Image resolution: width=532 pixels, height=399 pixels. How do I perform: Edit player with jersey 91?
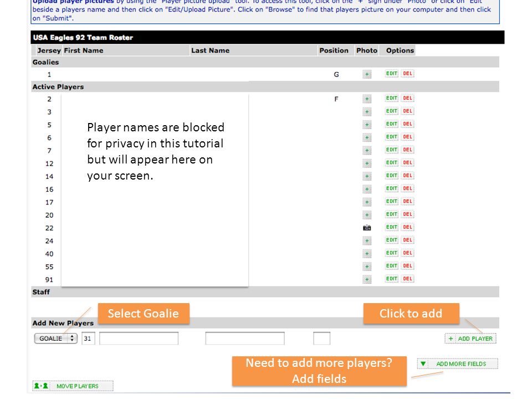tap(392, 279)
